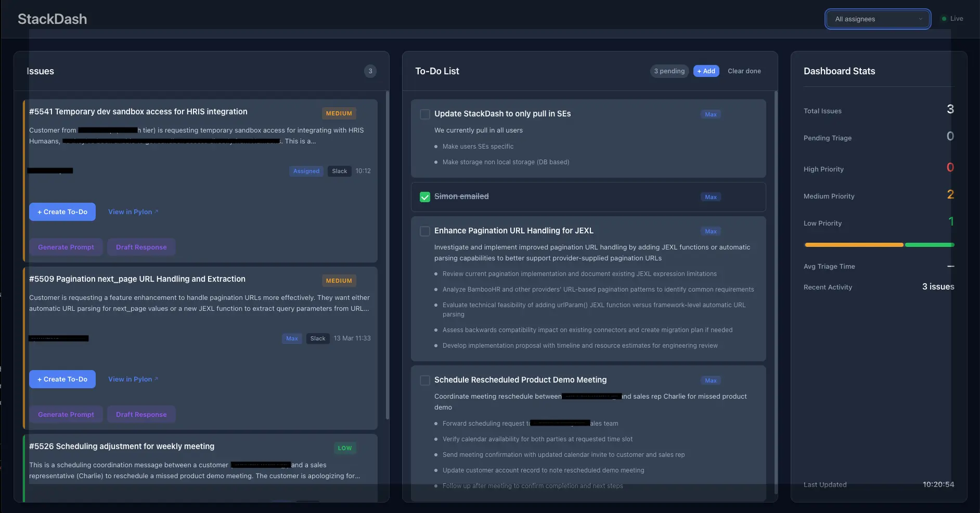Click the + Add button in To-Do List

[705, 71]
